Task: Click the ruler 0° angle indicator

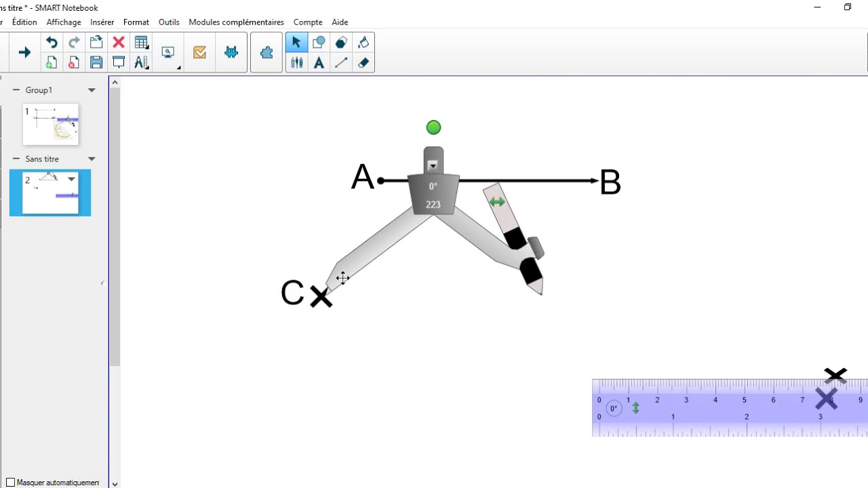Action: coord(614,409)
